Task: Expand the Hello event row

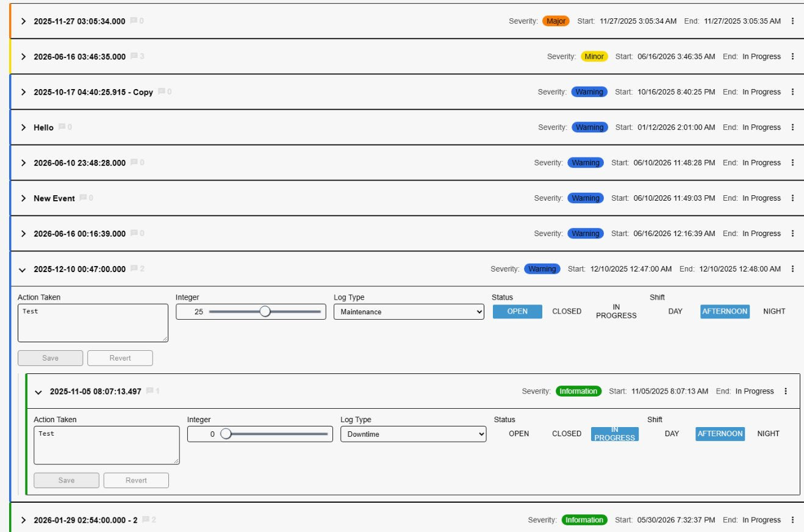Action: click(x=24, y=128)
